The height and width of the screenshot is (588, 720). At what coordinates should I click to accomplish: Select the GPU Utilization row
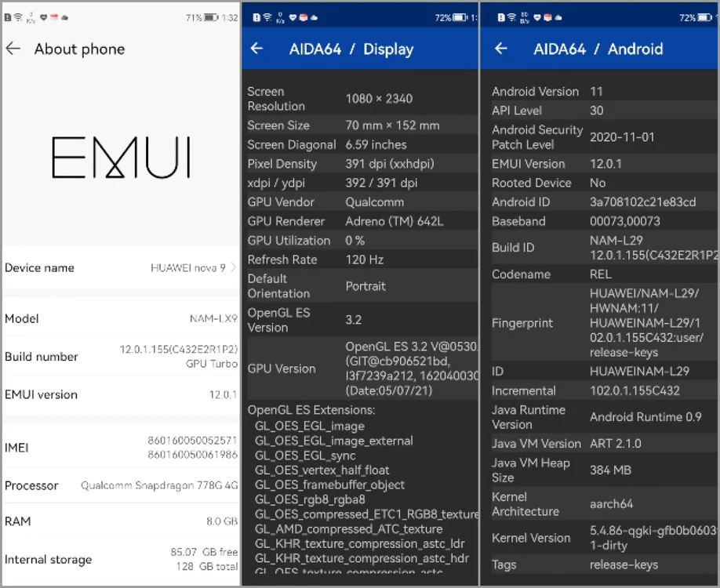point(362,240)
